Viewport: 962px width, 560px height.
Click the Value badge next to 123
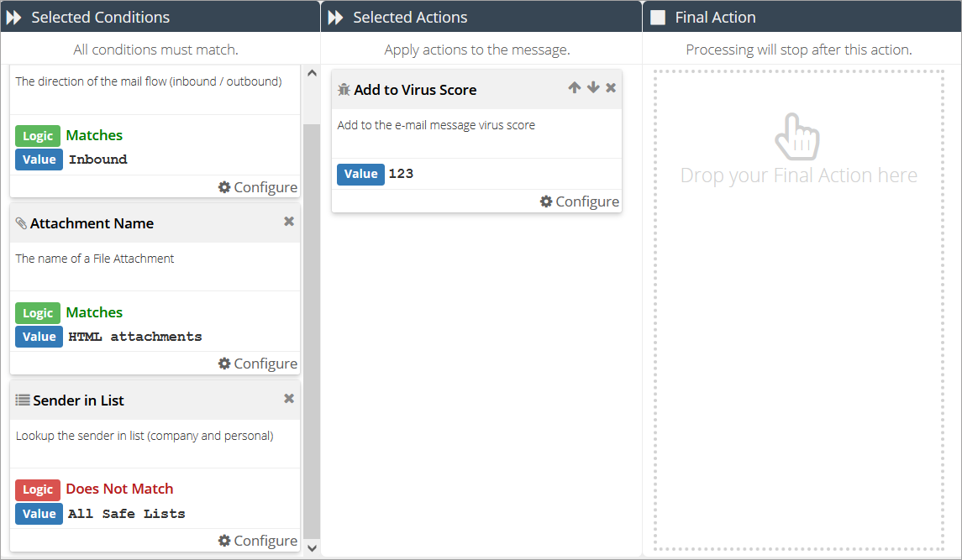[x=360, y=174]
